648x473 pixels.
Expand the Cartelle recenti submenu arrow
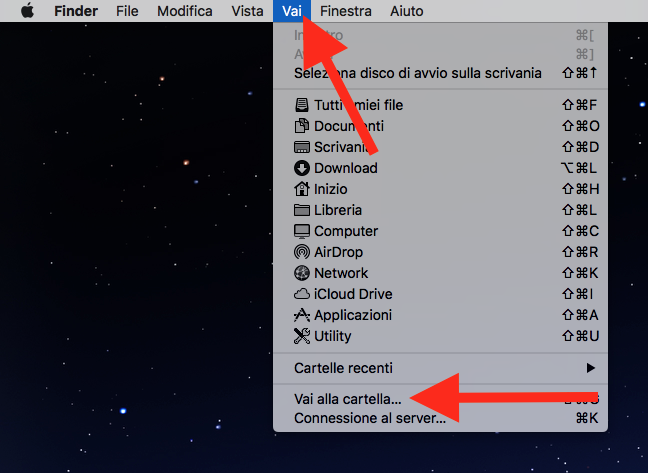tap(591, 368)
